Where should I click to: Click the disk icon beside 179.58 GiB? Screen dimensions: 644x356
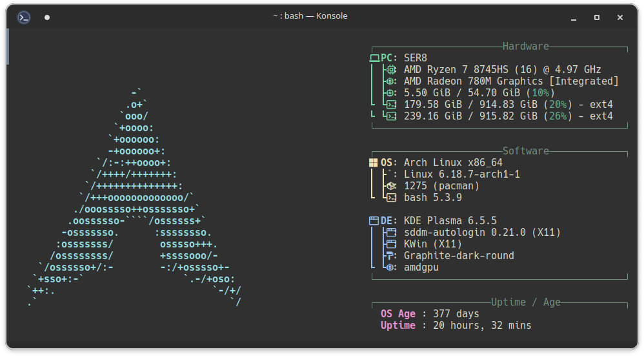point(390,105)
